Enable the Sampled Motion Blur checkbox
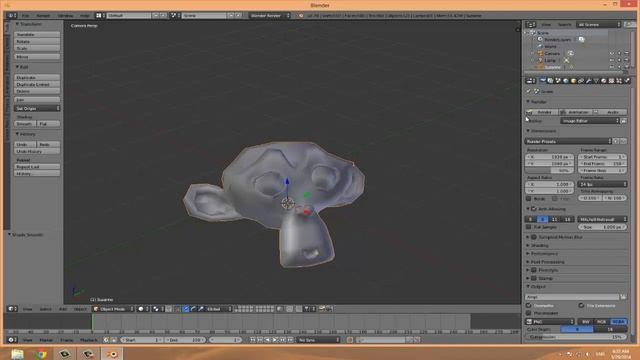Viewport: 640px width, 360px height. click(534, 237)
